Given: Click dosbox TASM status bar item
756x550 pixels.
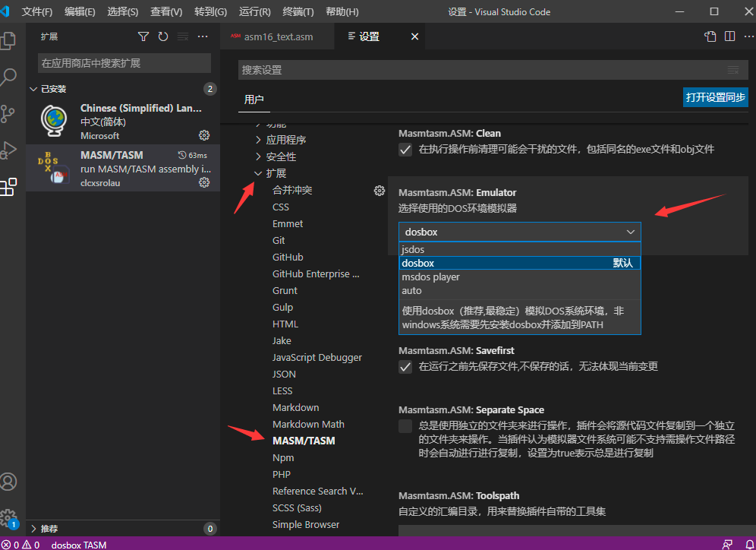Looking at the screenshot, I should 79,545.
